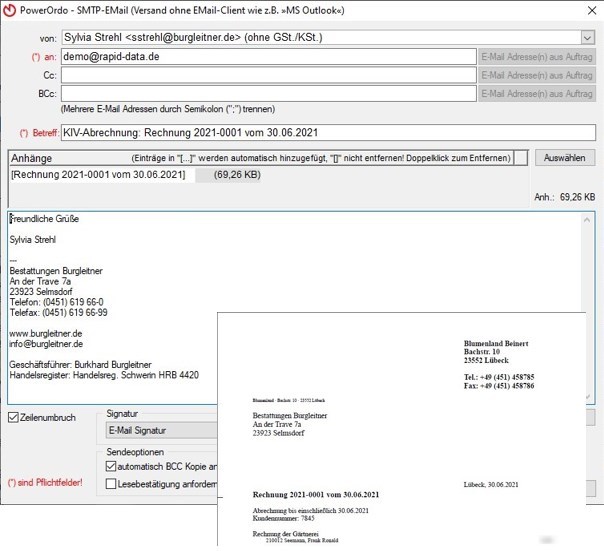The image size is (604, 551).
Task: Toggle 'Lesebestätigung anfordern' checkbox
Action: pos(111,484)
